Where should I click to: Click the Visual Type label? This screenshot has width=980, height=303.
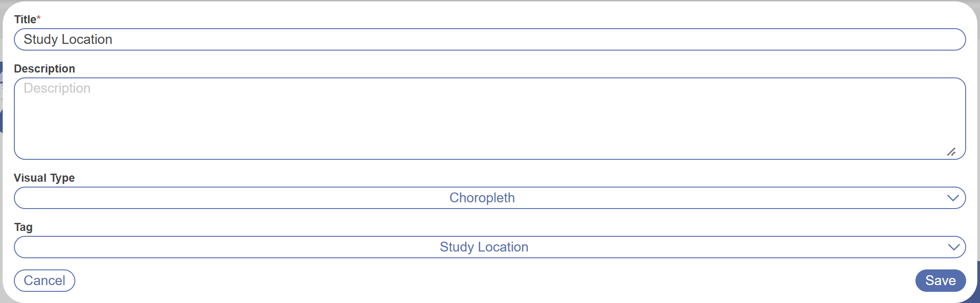point(44,178)
